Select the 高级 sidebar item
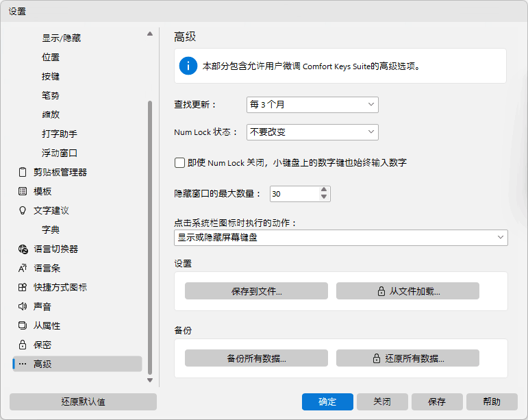Image resolution: width=528 pixels, height=420 pixels. point(77,364)
